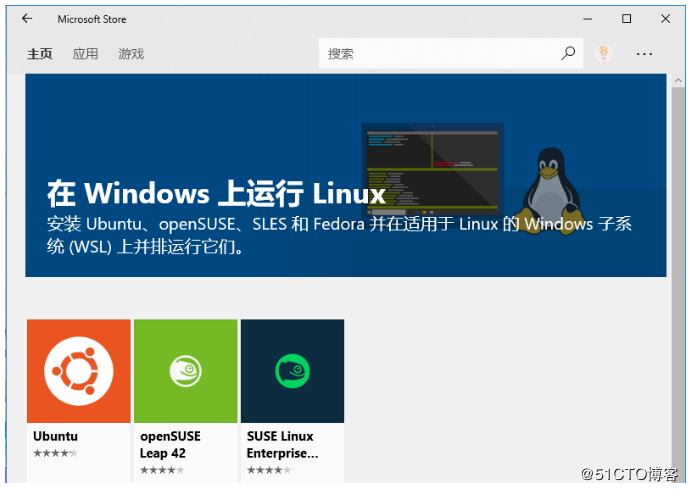688x491 pixels.
Task: Open the user account avatar
Action: coord(604,54)
